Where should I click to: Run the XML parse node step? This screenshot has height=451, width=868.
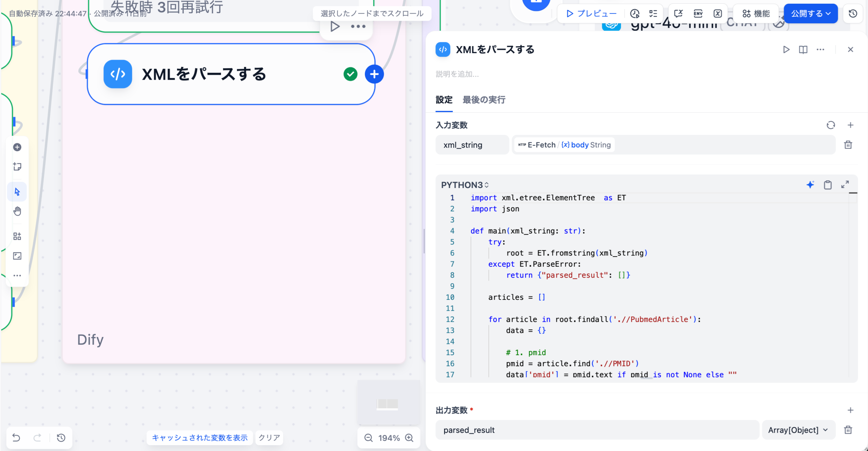(786, 49)
